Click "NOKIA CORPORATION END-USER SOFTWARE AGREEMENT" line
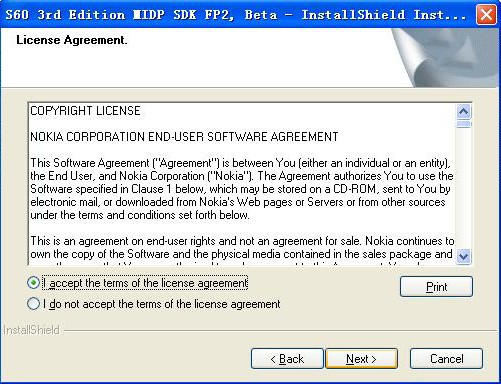This screenshot has width=501, height=384. pyautogui.click(x=184, y=137)
